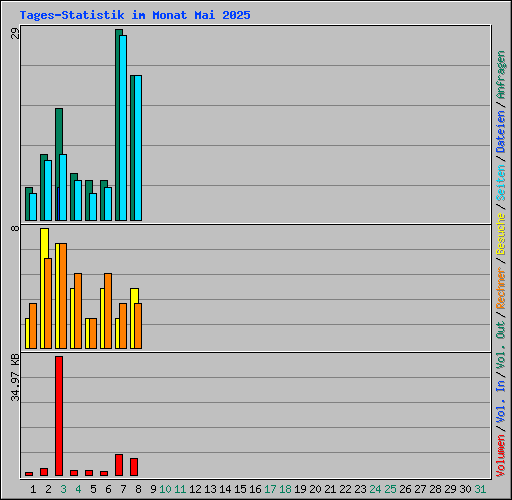512x500 pixels.
Task: Click the chart title Tages-Statistik im Monat Mai 2025
Action: point(135,15)
